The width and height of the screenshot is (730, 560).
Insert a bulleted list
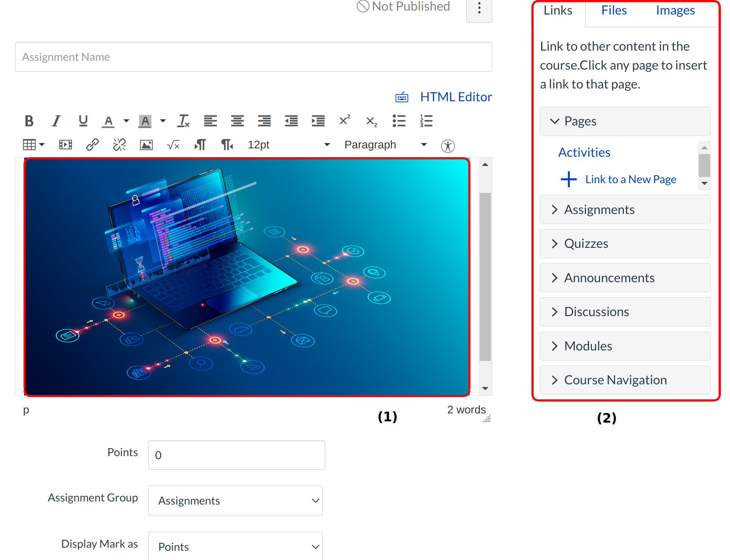click(x=399, y=121)
